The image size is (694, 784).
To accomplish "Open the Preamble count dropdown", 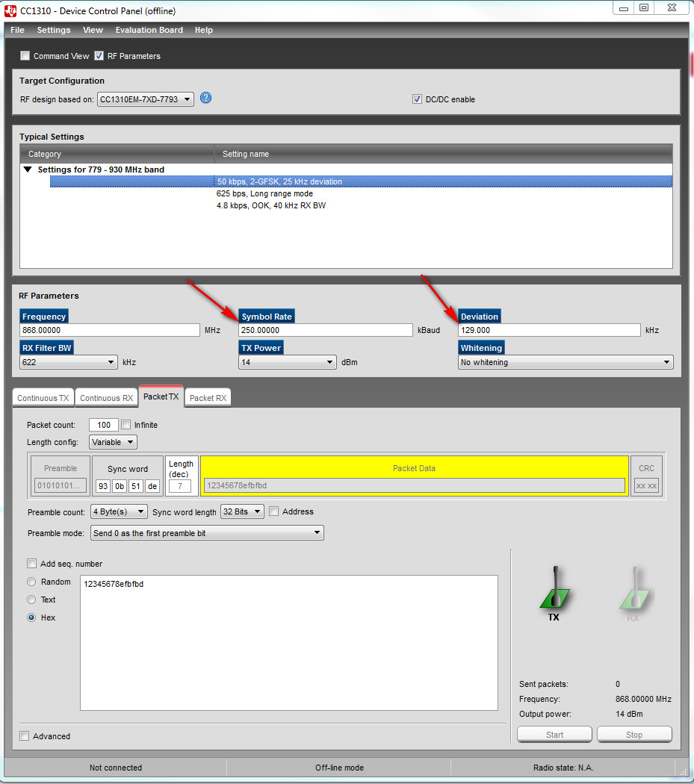I will [119, 511].
